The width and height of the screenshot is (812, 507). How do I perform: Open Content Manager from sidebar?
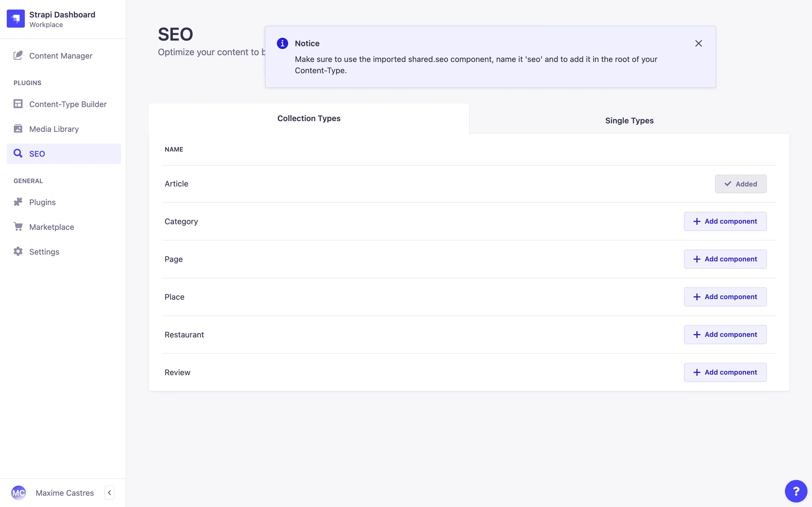pos(60,56)
